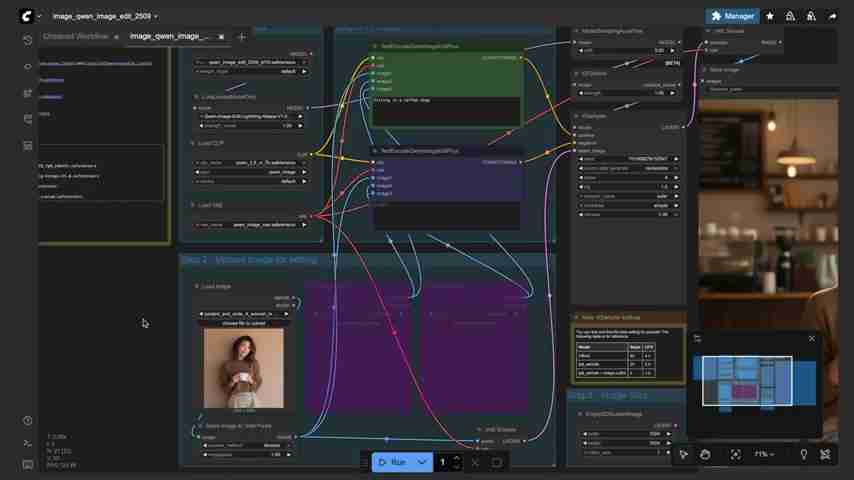This screenshot has width=854, height=480.
Task: Run the workflow with the Run button
Action: click(x=393, y=462)
